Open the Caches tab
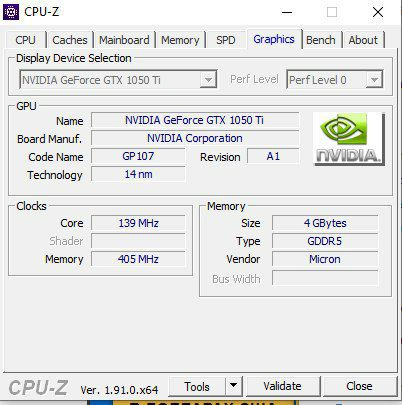 [x=70, y=40]
